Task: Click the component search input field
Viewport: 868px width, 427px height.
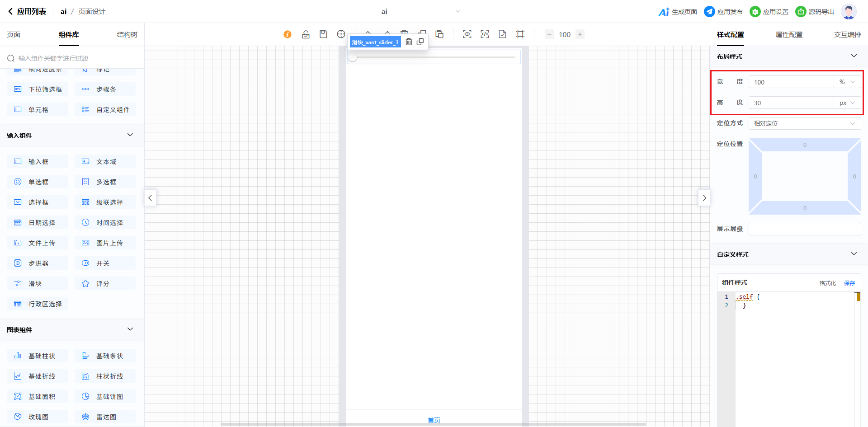Action: pos(77,58)
